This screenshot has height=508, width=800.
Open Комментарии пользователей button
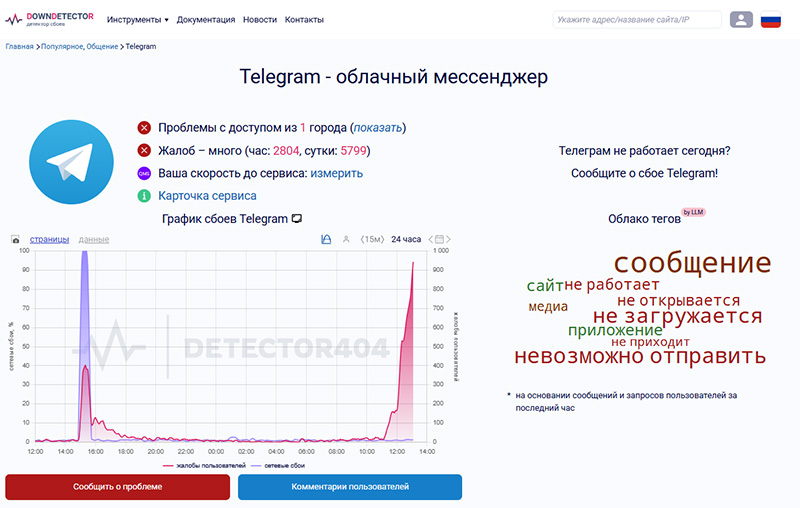pyautogui.click(x=350, y=487)
